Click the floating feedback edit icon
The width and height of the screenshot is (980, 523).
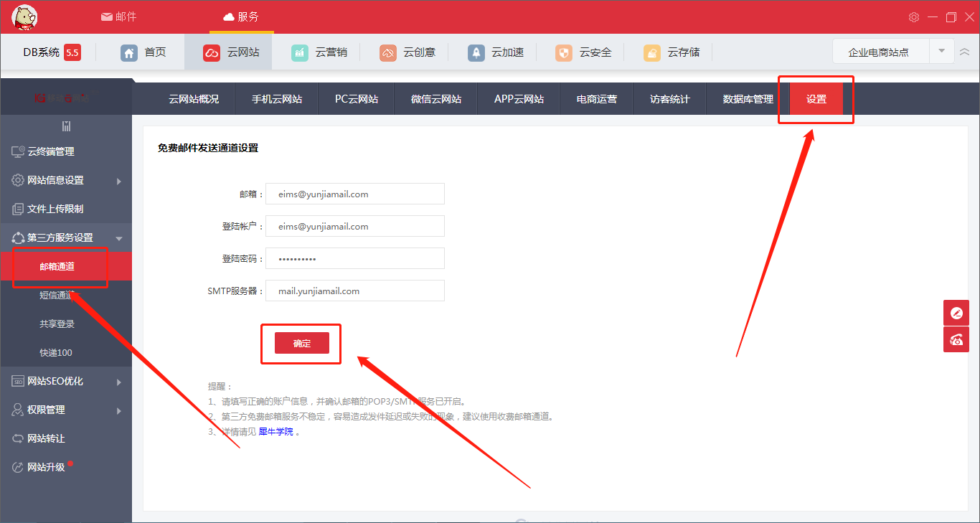pyautogui.click(x=956, y=313)
